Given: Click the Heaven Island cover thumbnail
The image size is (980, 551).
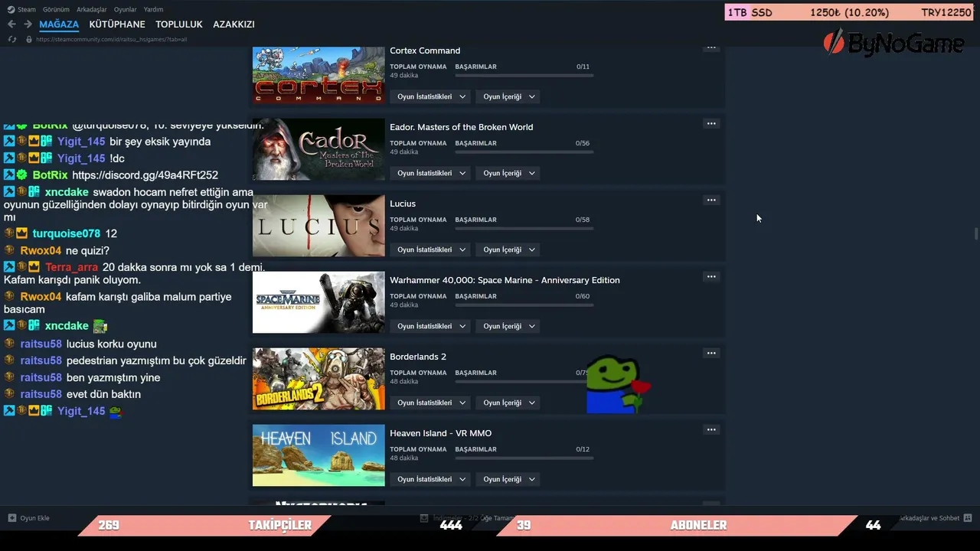Looking at the screenshot, I should pos(318,455).
